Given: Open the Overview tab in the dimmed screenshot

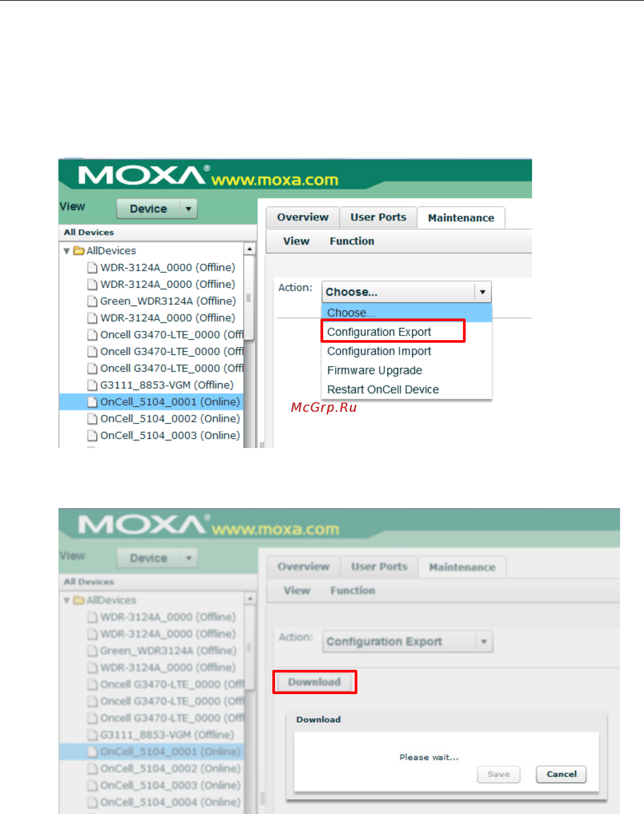Looking at the screenshot, I should [x=304, y=567].
